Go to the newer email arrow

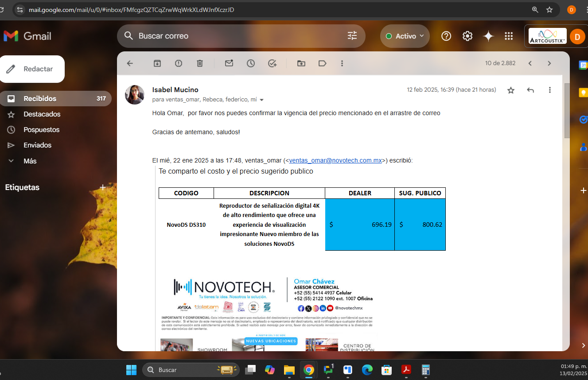tap(530, 63)
